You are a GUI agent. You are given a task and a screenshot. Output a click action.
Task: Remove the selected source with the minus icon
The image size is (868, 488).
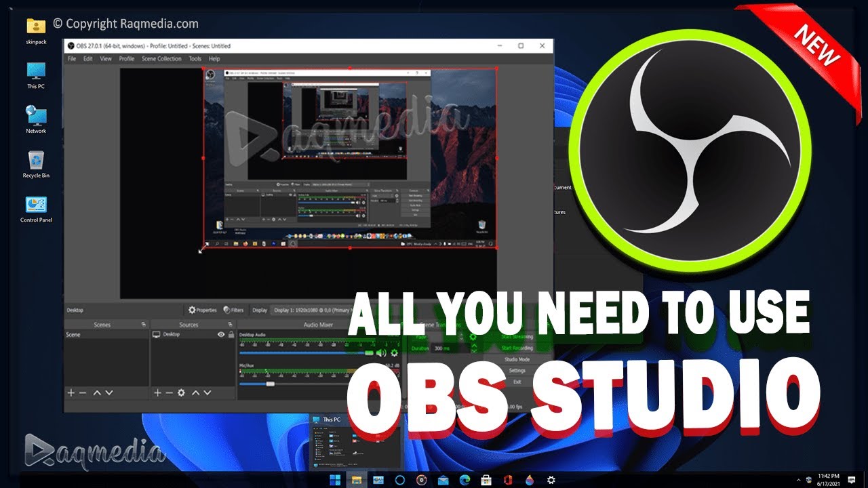(x=169, y=392)
